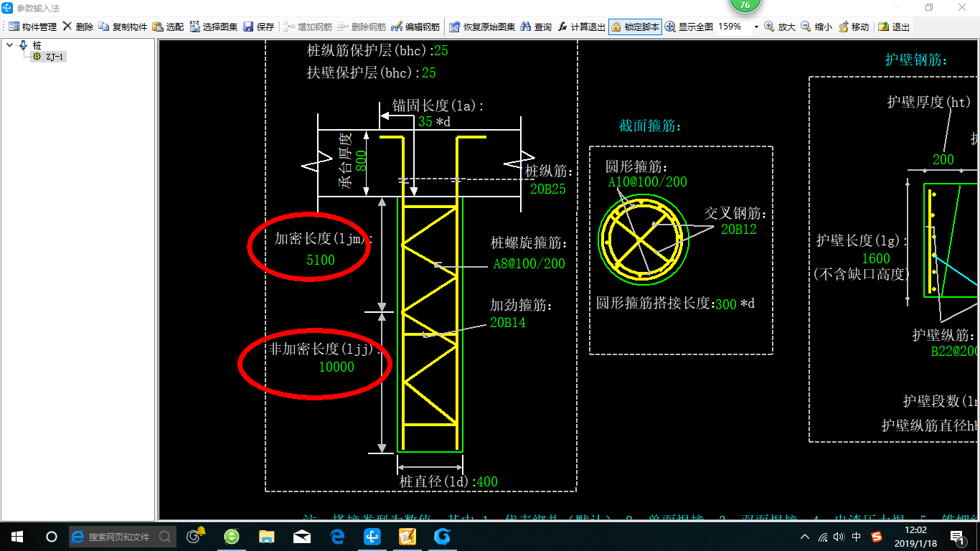
Task: Toggle 锁定脚本 lock script
Action: click(x=635, y=27)
